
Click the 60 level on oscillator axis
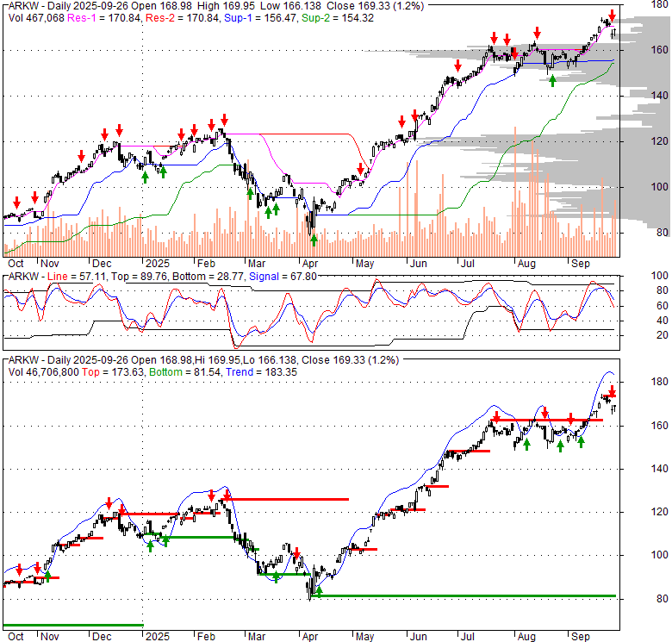pos(663,306)
